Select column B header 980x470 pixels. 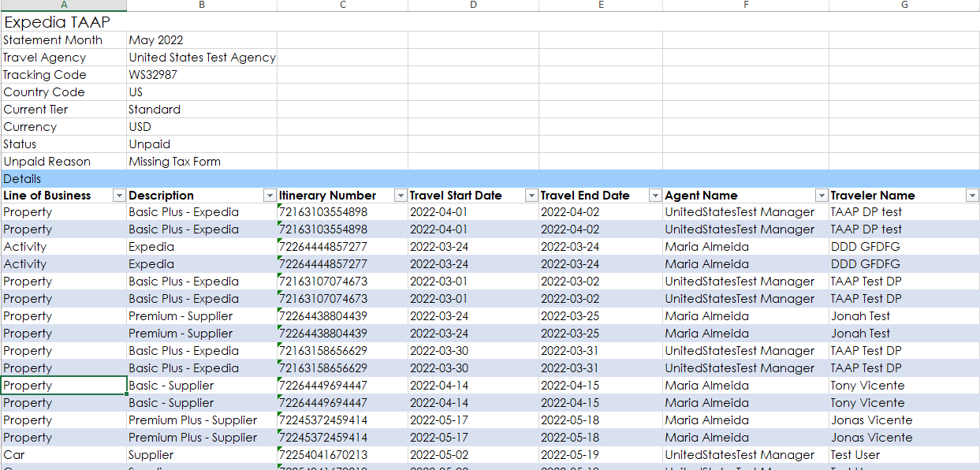[x=202, y=5]
